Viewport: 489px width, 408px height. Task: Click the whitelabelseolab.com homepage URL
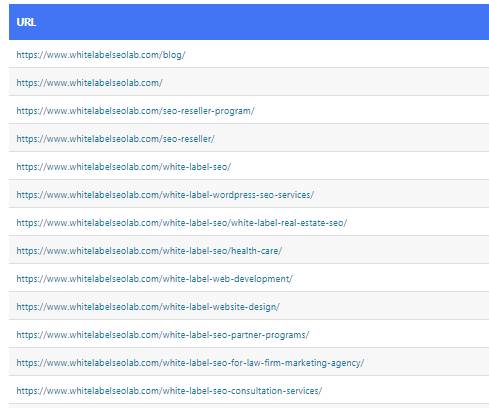(89, 83)
